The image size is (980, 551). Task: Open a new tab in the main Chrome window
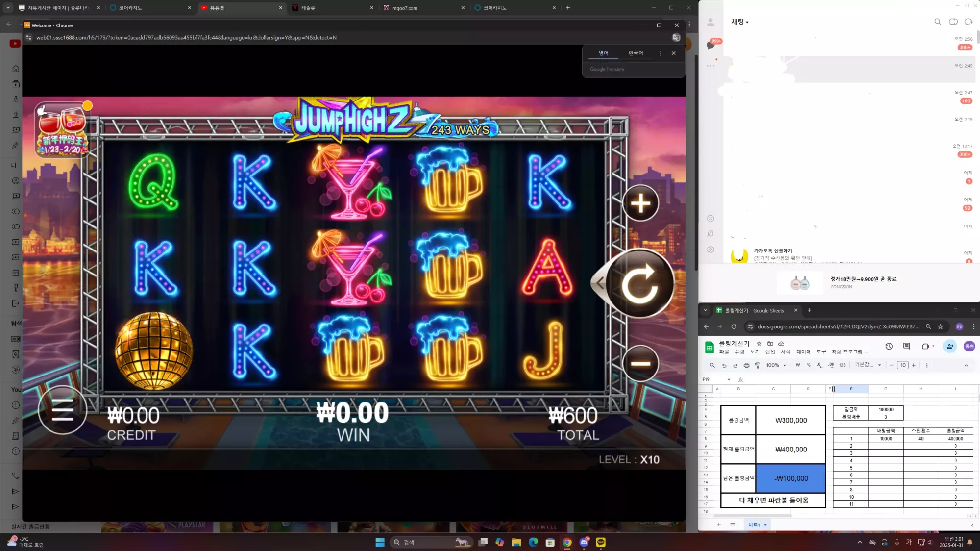[568, 8]
